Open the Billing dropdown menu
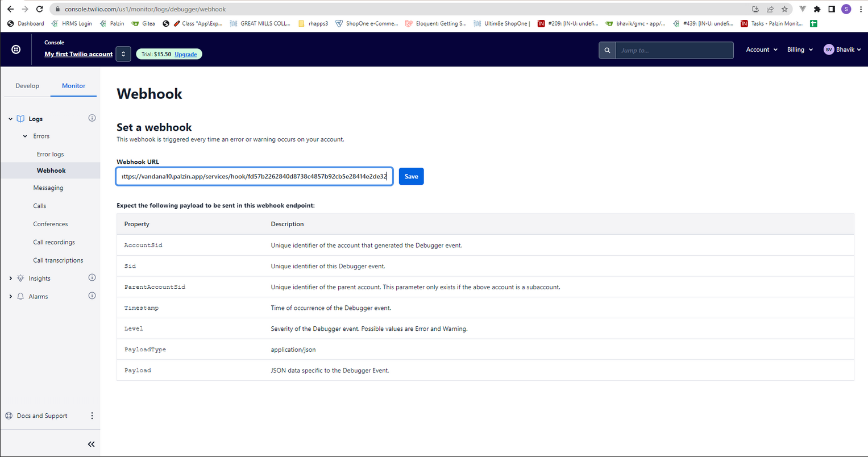 [x=800, y=50]
